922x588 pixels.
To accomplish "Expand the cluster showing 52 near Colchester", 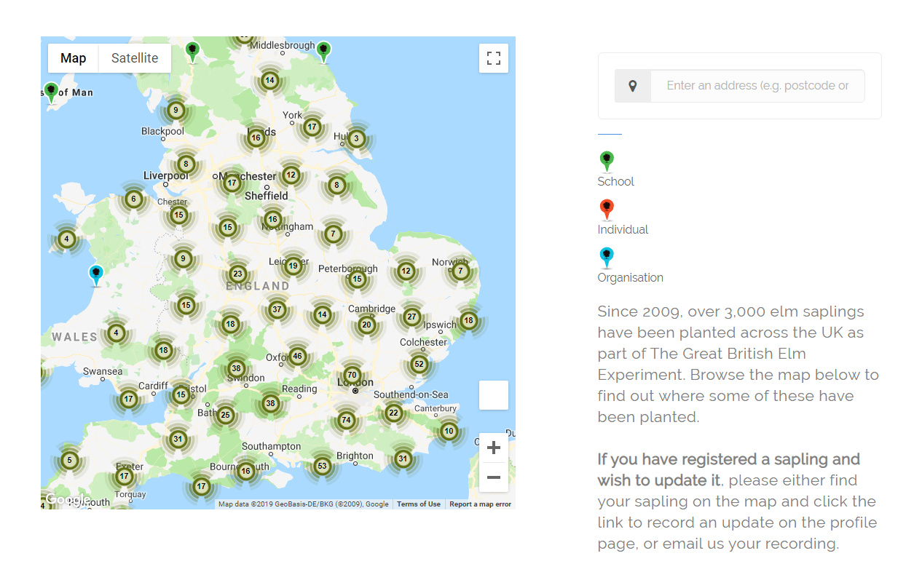I will (x=419, y=364).
